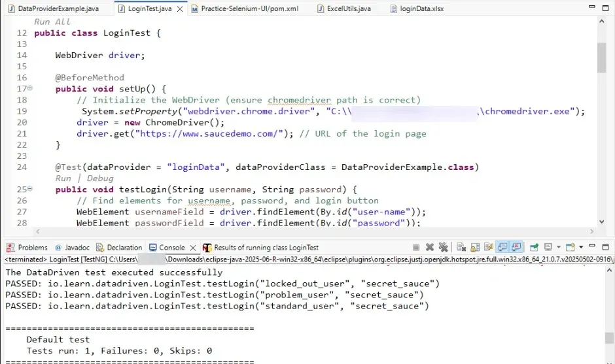Click the usernameField declaration on line 27
Viewport: 615px width, 364px height.
169,212
